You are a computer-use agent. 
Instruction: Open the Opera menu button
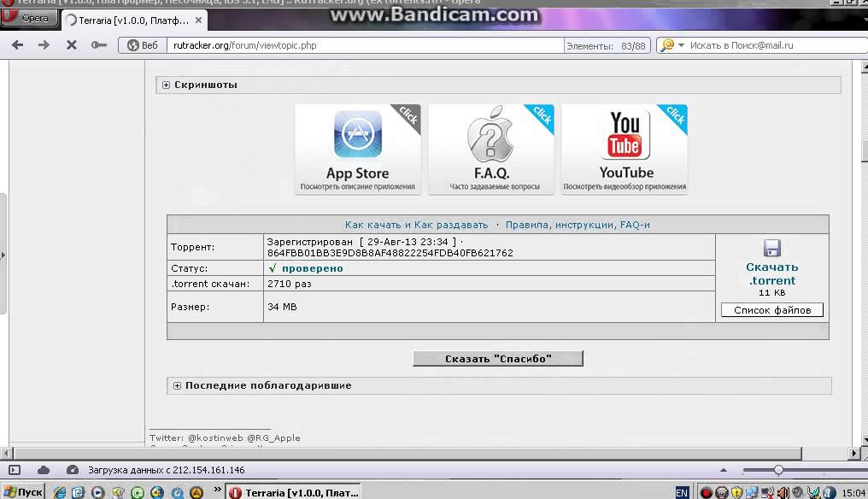coord(29,18)
